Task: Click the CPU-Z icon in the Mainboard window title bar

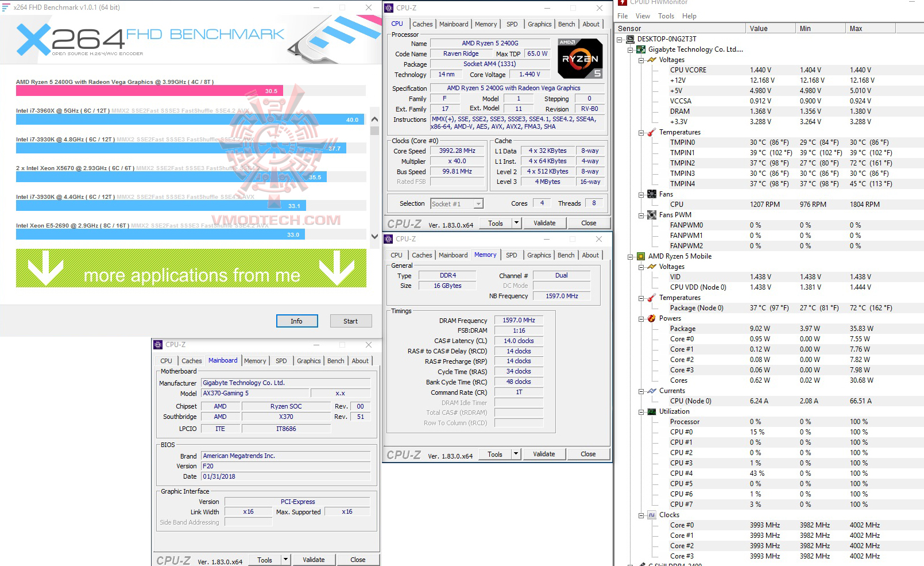Action: [x=157, y=344]
